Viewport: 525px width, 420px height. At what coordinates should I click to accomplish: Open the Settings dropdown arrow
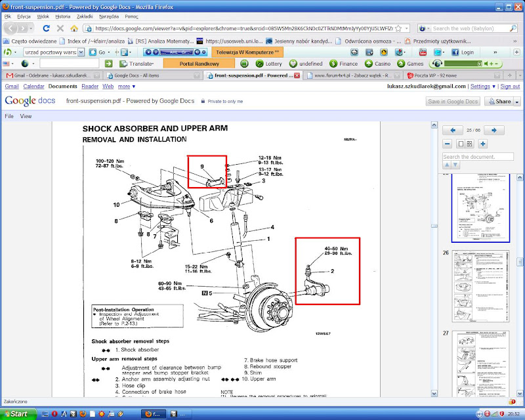493,87
